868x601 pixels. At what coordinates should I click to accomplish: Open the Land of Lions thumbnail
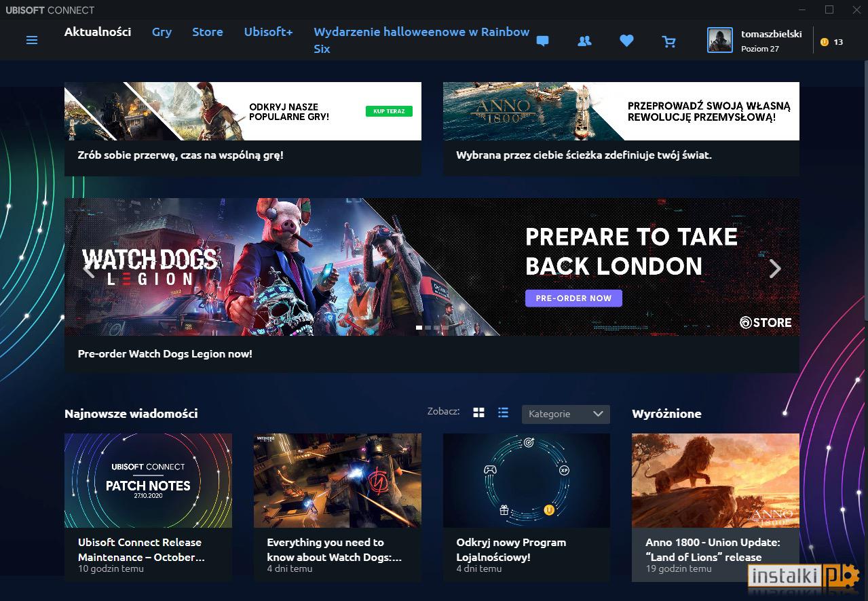tap(715, 480)
